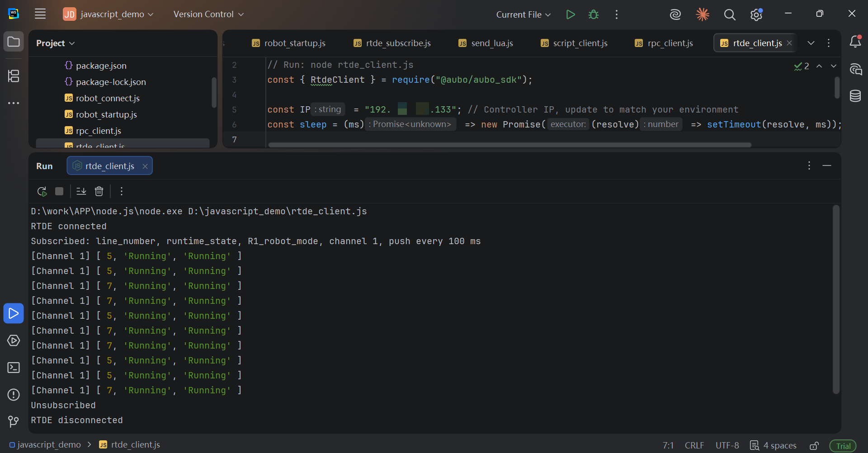Screen dimensions: 868x453
Task: Click the Trial license badge
Action: (843, 446)
